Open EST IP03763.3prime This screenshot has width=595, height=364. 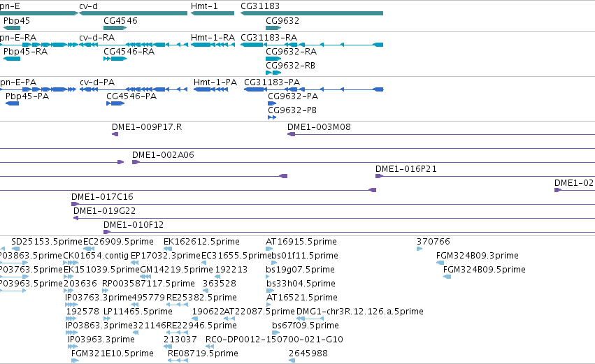[72, 305]
